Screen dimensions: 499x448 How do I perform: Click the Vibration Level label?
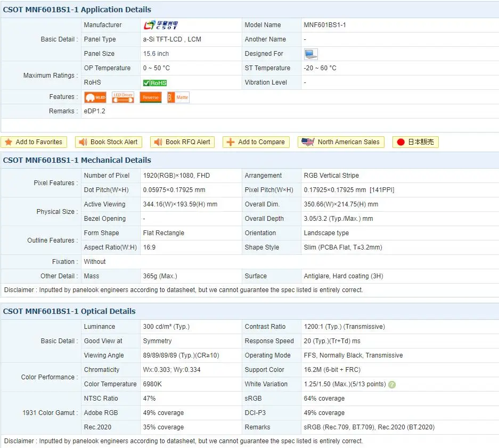click(x=266, y=82)
